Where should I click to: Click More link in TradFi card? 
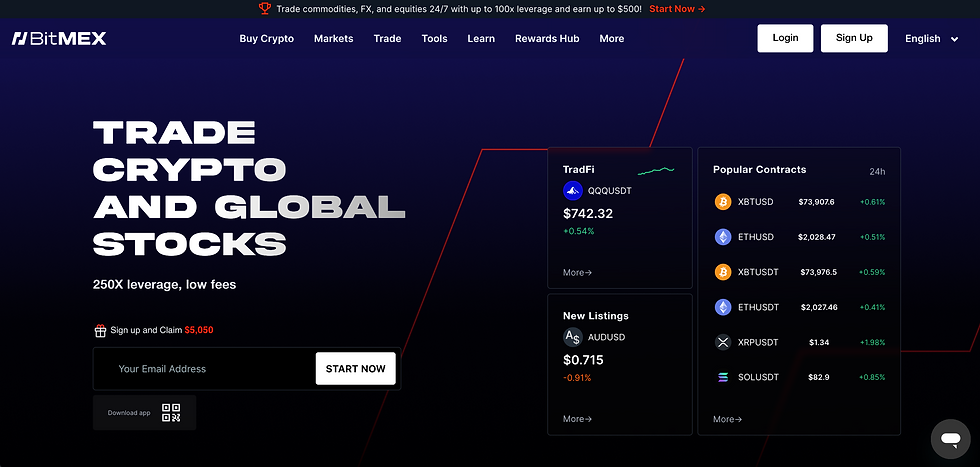click(x=577, y=273)
